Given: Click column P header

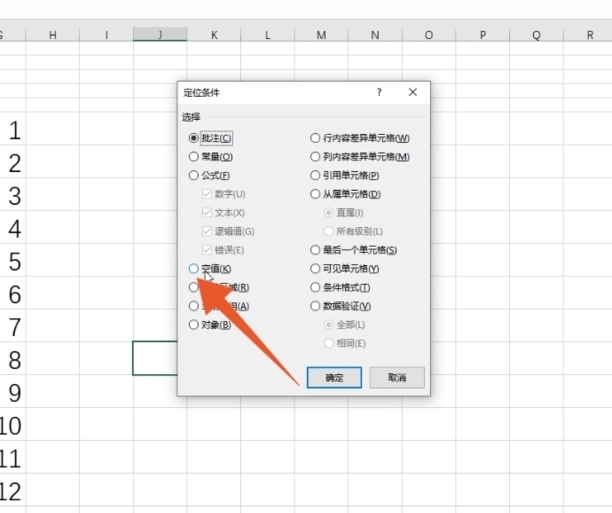Looking at the screenshot, I should coord(483,35).
